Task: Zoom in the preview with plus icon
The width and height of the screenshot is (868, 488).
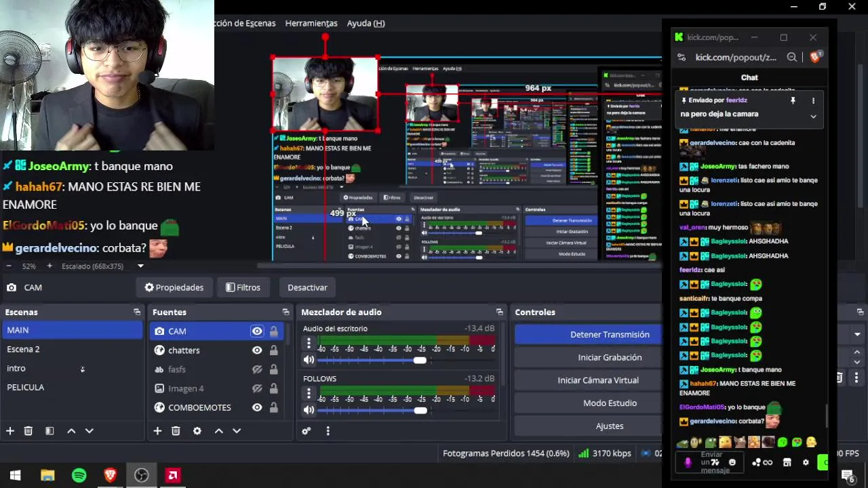Action: pos(49,266)
